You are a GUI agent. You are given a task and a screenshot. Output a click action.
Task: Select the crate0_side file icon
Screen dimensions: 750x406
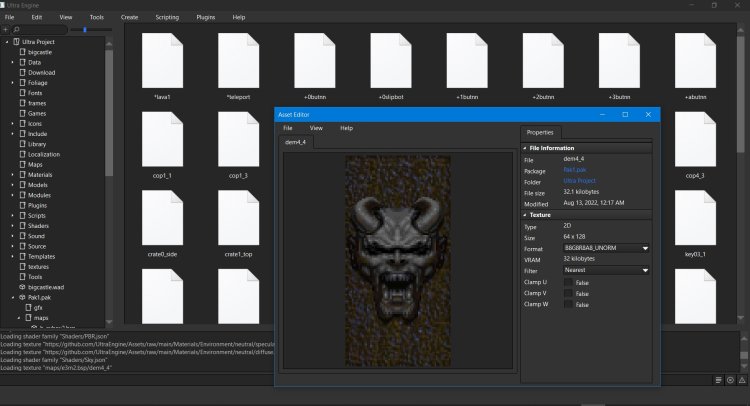coord(163,217)
